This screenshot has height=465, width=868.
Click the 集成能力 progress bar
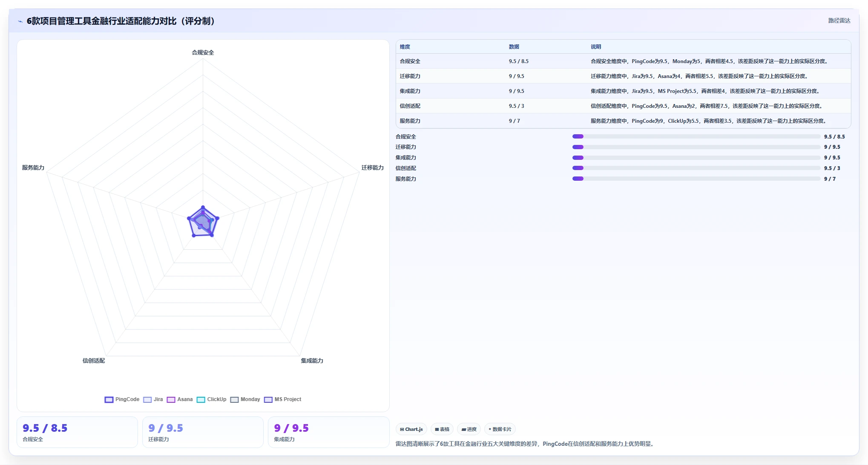click(696, 158)
